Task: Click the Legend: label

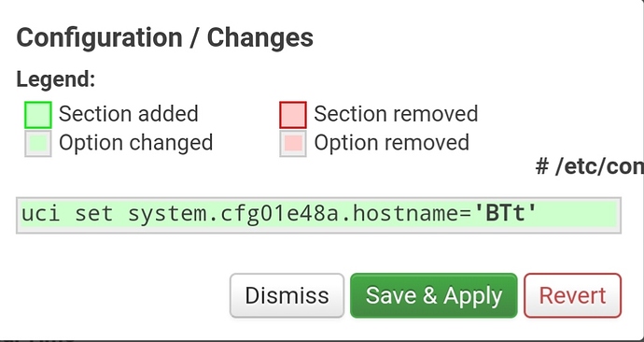Action: click(x=56, y=79)
